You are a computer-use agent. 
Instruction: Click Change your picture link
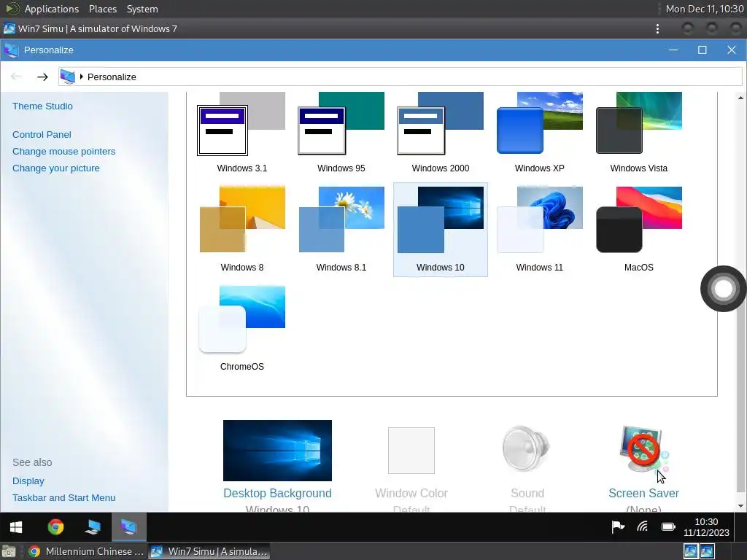point(55,168)
